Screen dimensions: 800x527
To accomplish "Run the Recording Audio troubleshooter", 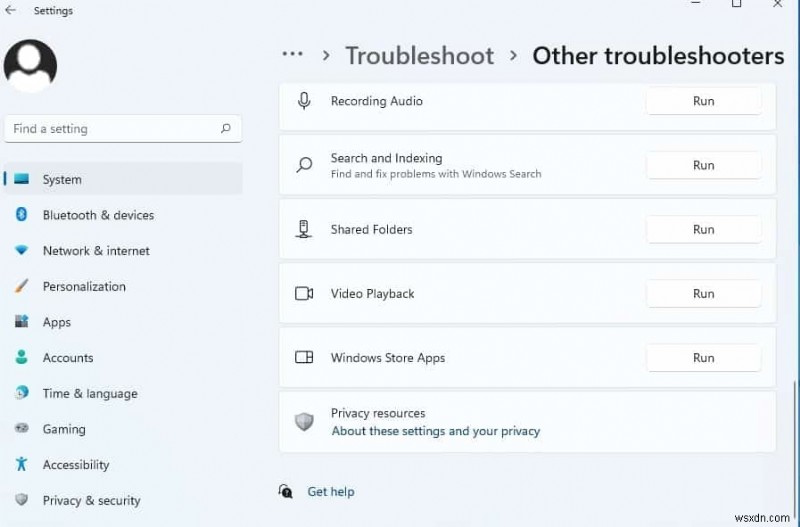I will (704, 101).
